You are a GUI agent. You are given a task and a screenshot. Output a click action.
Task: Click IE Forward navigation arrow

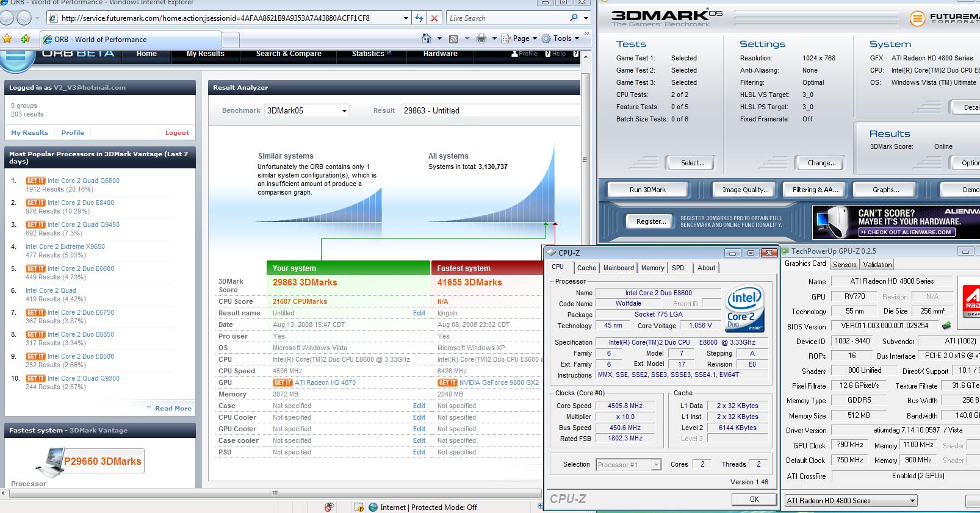click(24, 18)
